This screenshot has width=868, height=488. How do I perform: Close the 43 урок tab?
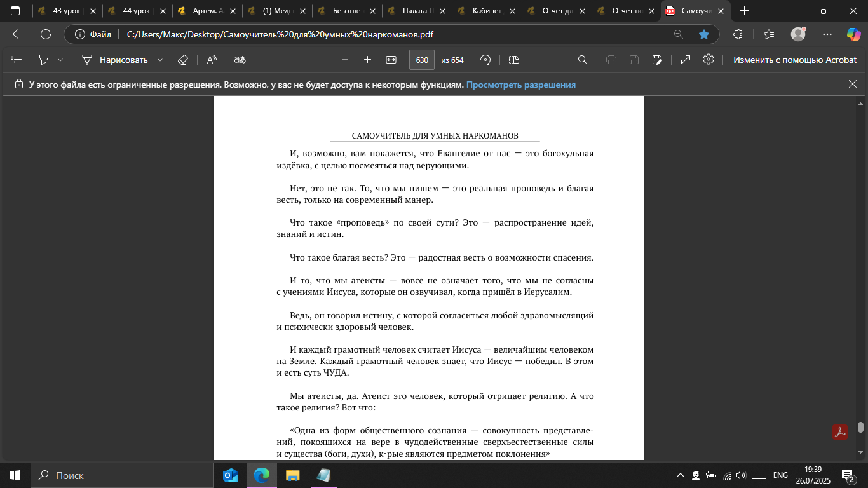[93, 11]
